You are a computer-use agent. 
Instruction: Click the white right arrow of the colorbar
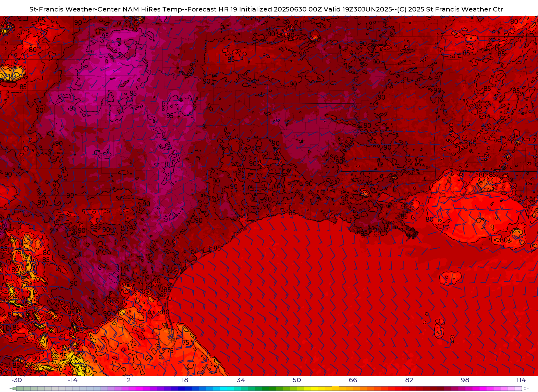525,389
